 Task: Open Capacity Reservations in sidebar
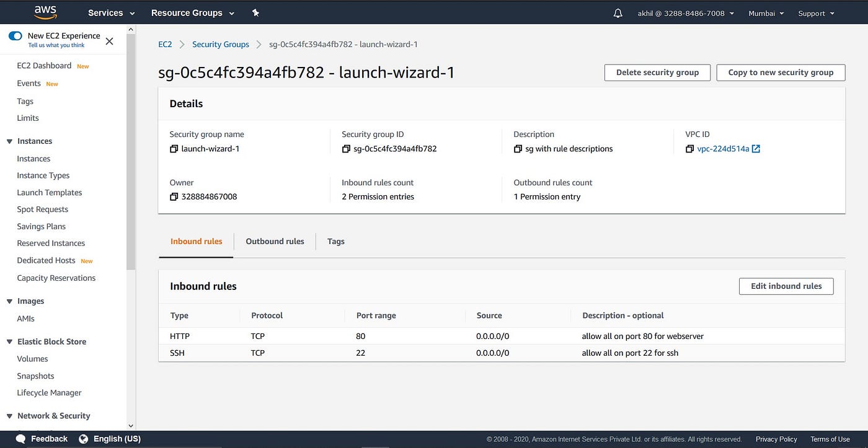pyautogui.click(x=56, y=278)
